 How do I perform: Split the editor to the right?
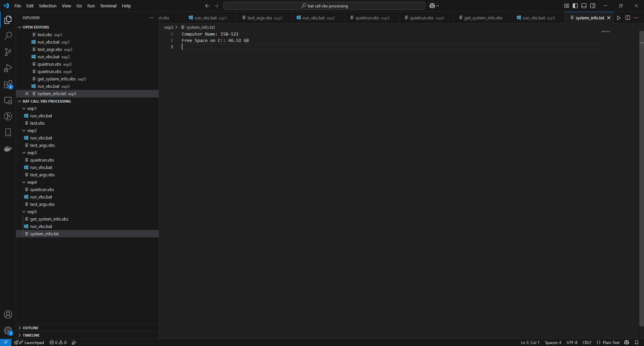click(628, 18)
